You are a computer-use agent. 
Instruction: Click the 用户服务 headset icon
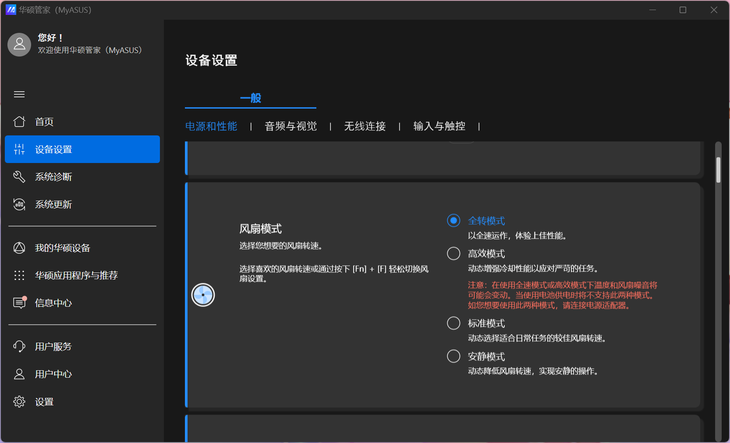(19, 346)
